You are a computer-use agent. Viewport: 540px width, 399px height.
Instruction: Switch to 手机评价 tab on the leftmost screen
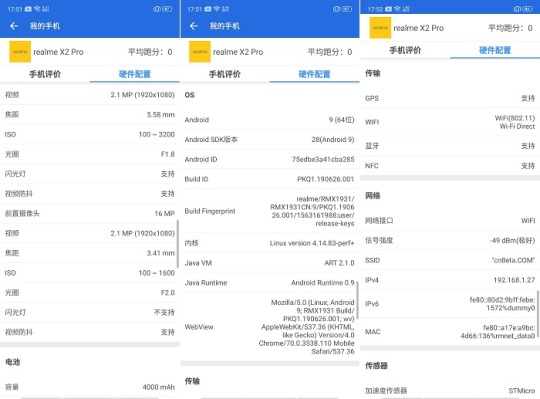point(45,74)
